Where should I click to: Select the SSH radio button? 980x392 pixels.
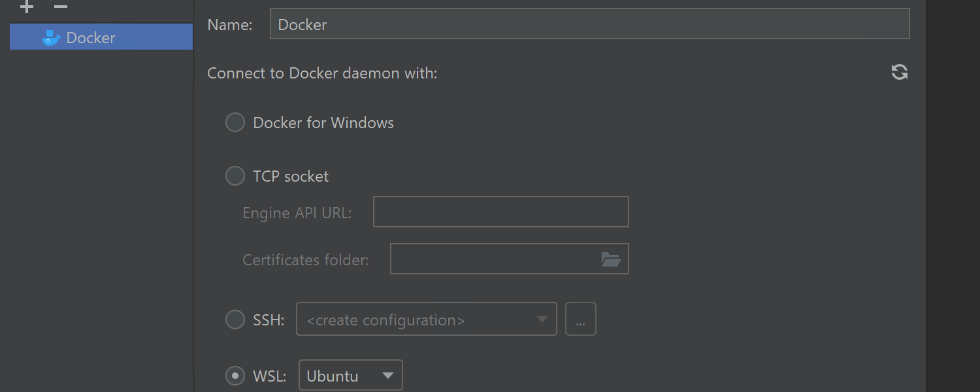(x=235, y=320)
